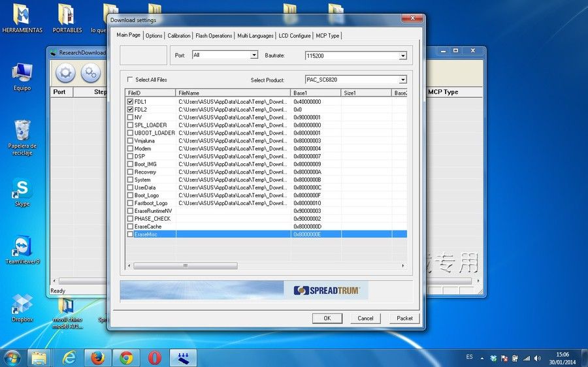
Task: Open the Baudrate dropdown
Action: tap(402, 56)
